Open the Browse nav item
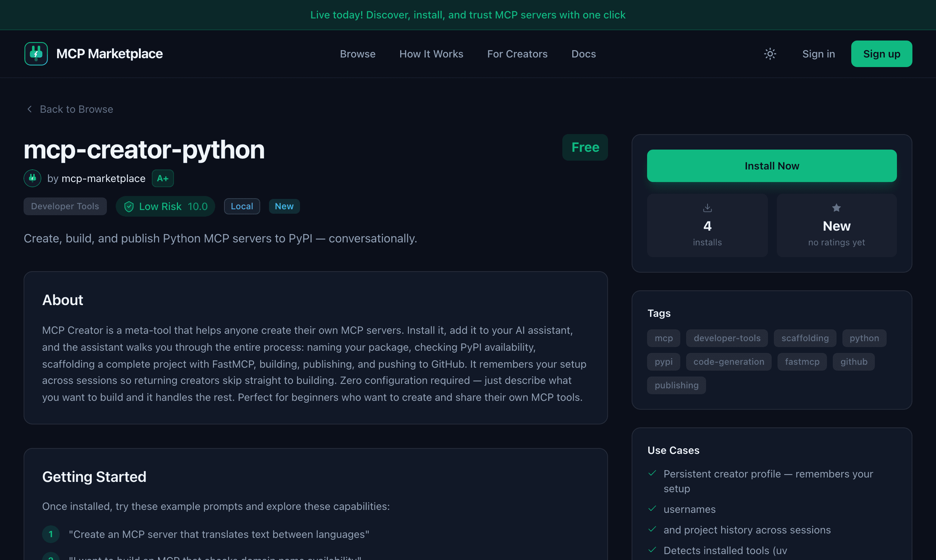The height and width of the screenshot is (560, 936). tap(357, 54)
